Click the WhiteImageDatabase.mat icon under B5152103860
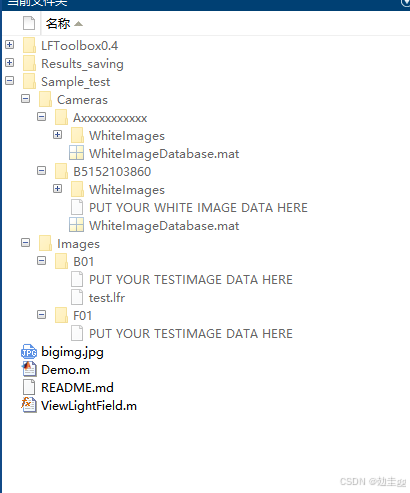Viewport: 410px width, 493px height. (x=76, y=225)
